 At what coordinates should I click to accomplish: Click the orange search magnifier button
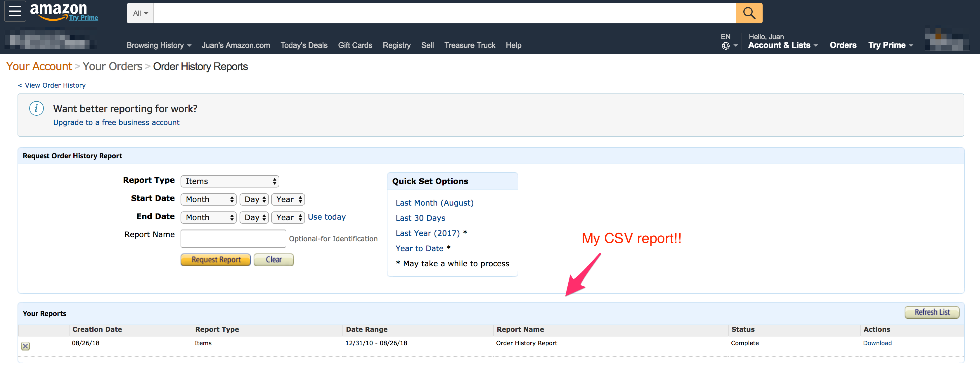pos(749,13)
